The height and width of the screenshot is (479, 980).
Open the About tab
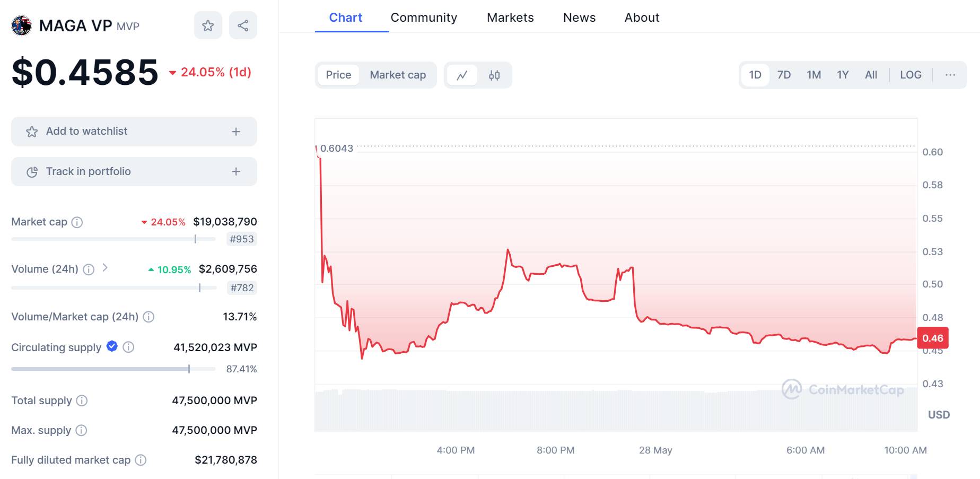coord(642,18)
